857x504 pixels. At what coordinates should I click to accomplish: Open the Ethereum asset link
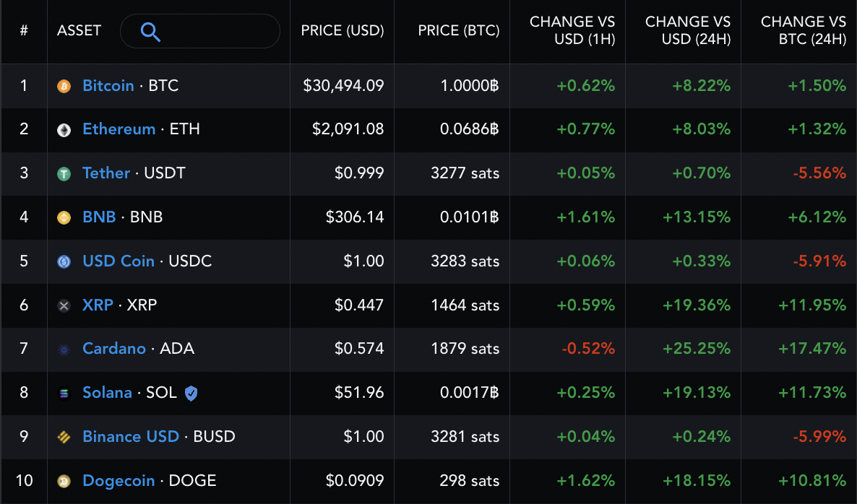[x=119, y=129]
